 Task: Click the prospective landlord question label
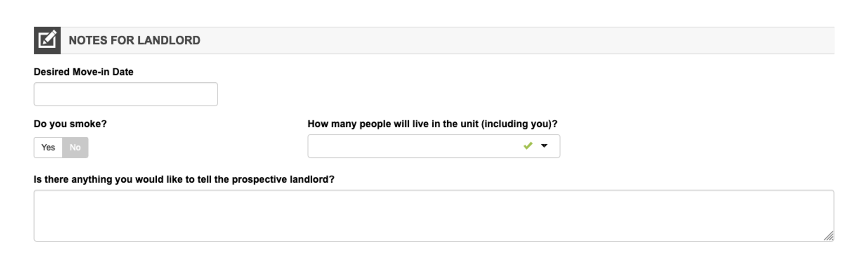tap(184, 180)
